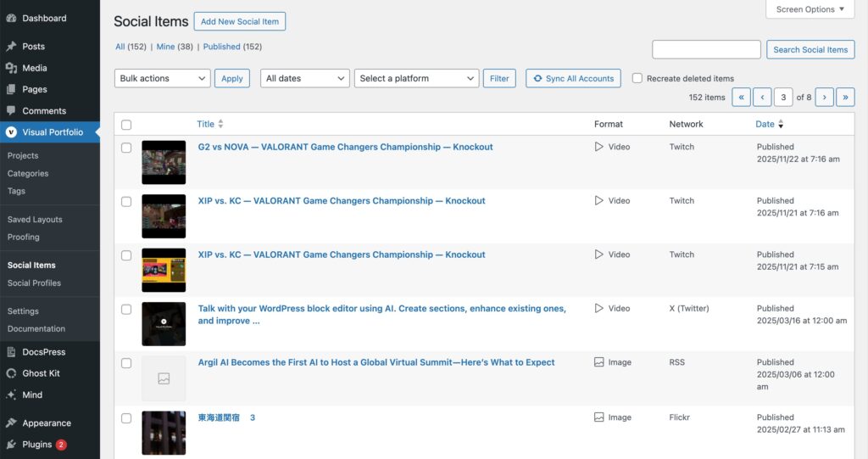Click the Argil AI item placeholder thumbnail
The image size is (868, 459).
tap(164, 378)
